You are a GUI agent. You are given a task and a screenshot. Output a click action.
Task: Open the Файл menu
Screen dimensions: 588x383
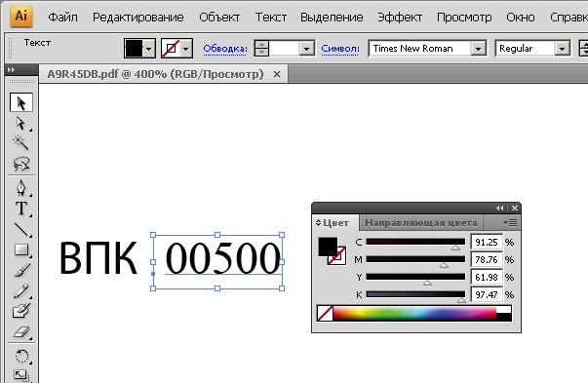(x=62, y=18)
